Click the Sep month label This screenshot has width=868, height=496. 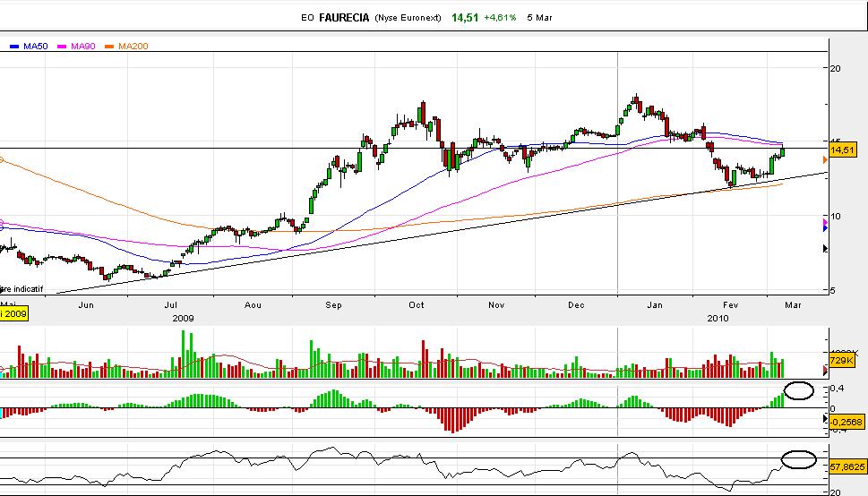coord(333,305)
